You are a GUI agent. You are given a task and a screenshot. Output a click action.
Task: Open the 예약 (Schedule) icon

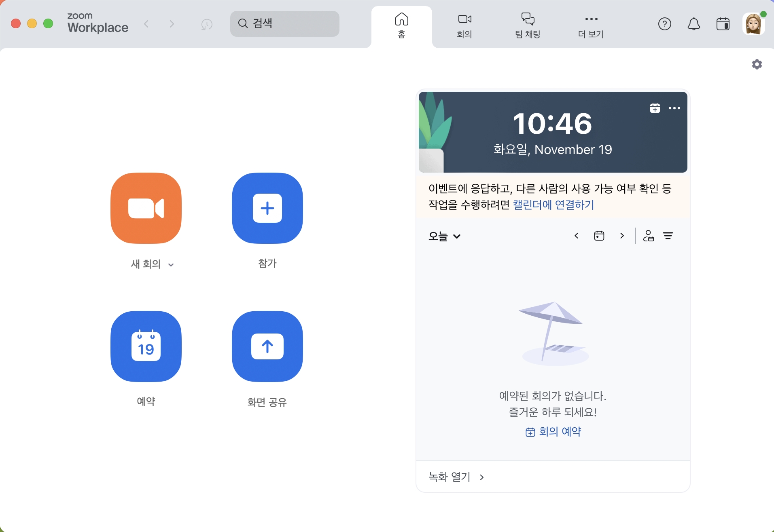146,346
